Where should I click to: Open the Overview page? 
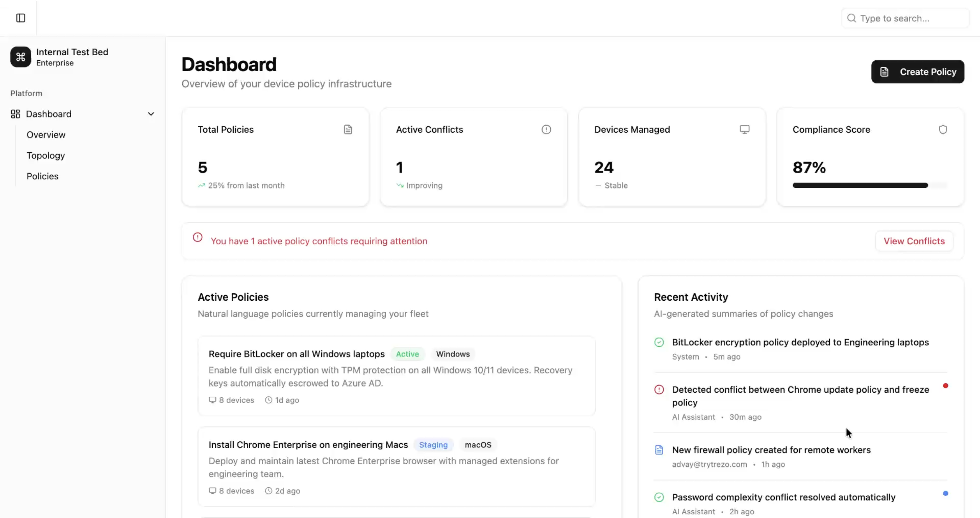tap(46, 134)
